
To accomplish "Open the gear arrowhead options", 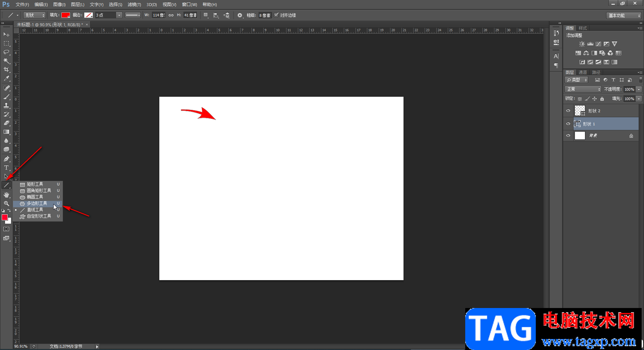I will coord(240,15).
